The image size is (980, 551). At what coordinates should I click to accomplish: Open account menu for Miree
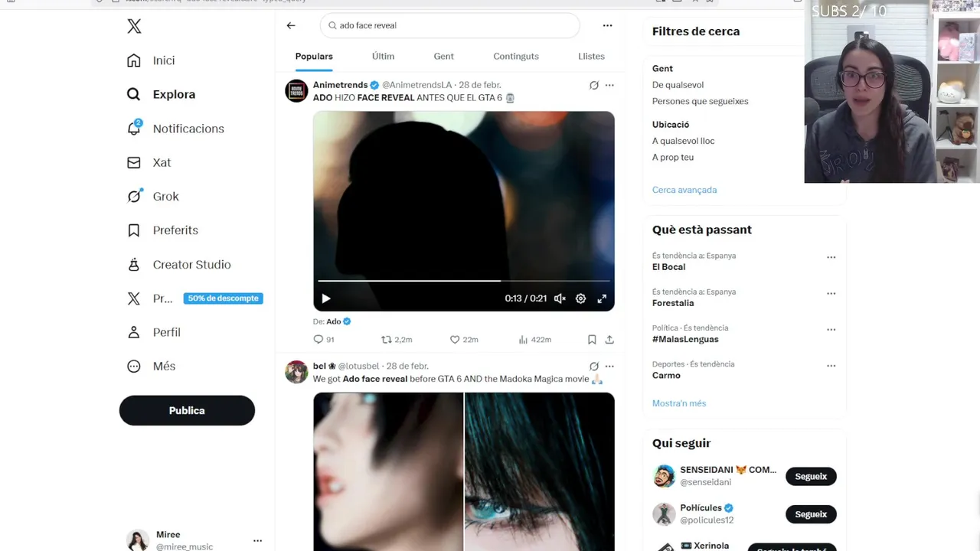coord(257,540)
